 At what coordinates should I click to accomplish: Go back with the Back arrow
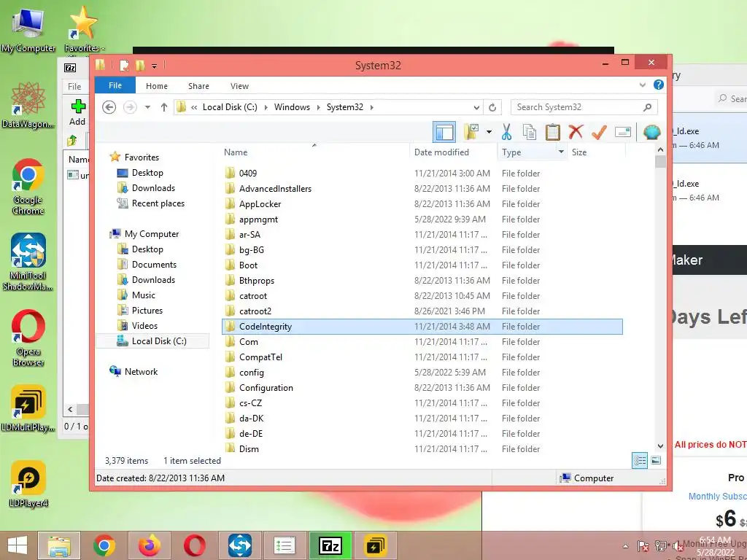[x=109, y=107]
